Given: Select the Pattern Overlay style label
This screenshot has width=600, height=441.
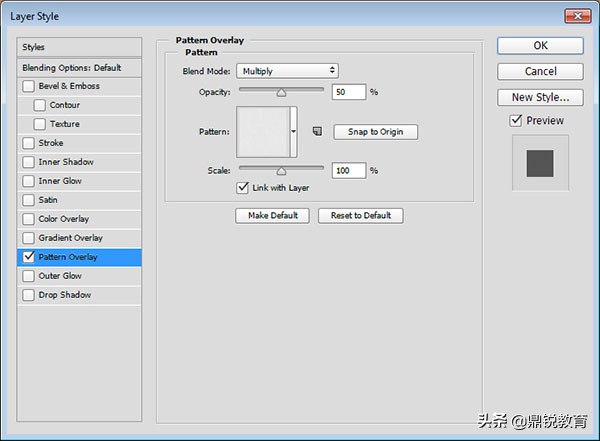Looking at the screenshot, I should tap(68, 257).
